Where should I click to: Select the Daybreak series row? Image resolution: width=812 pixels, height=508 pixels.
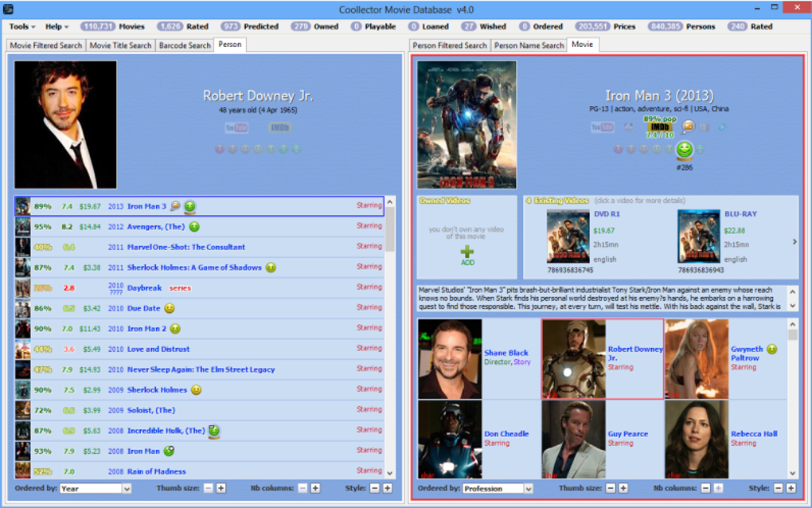tap(199, 288)
